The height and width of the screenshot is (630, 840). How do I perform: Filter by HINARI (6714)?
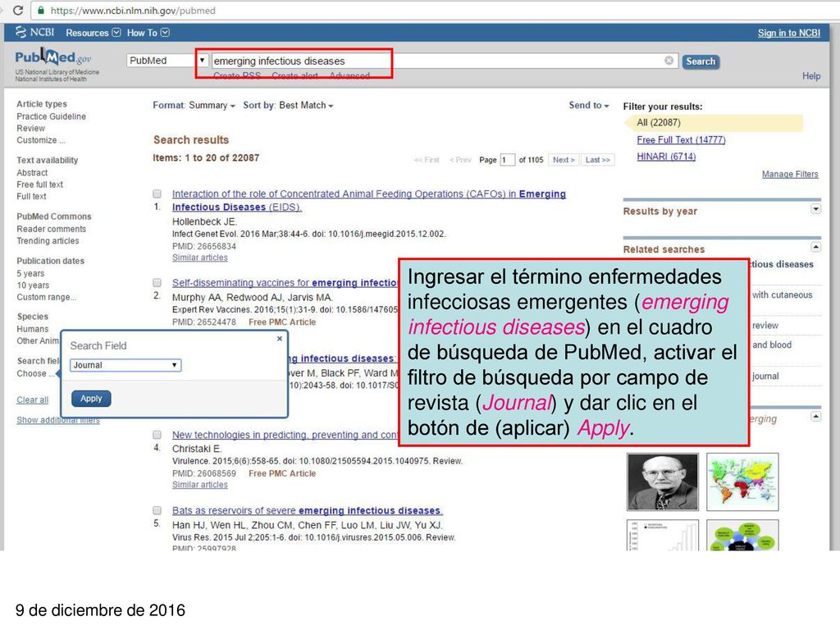pyautogui.click(x=666, y=157)
